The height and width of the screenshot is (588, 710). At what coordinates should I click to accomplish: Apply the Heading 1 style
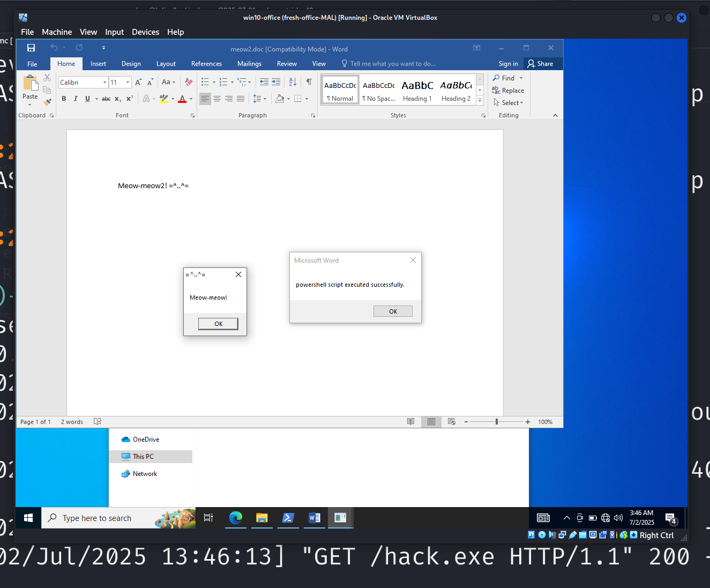417,90
